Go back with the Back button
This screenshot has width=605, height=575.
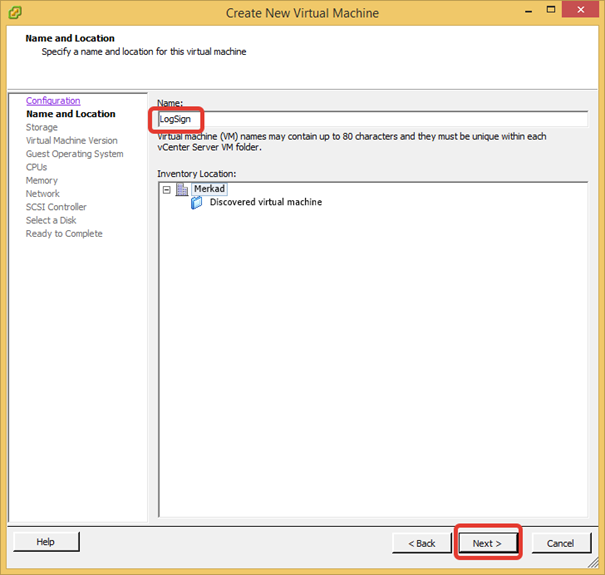[420, 543]
